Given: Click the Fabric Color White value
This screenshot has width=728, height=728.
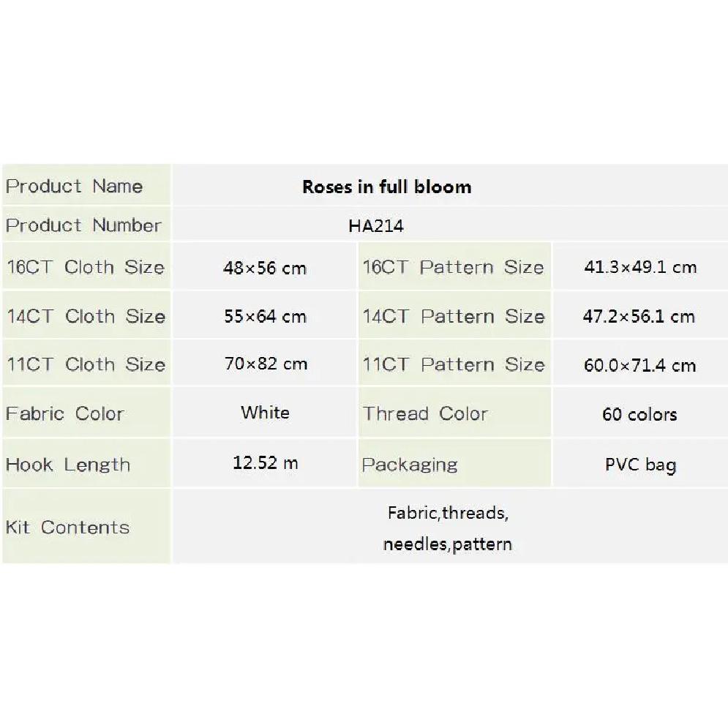Looking at the screenshot, I should (x=265, y=412).
